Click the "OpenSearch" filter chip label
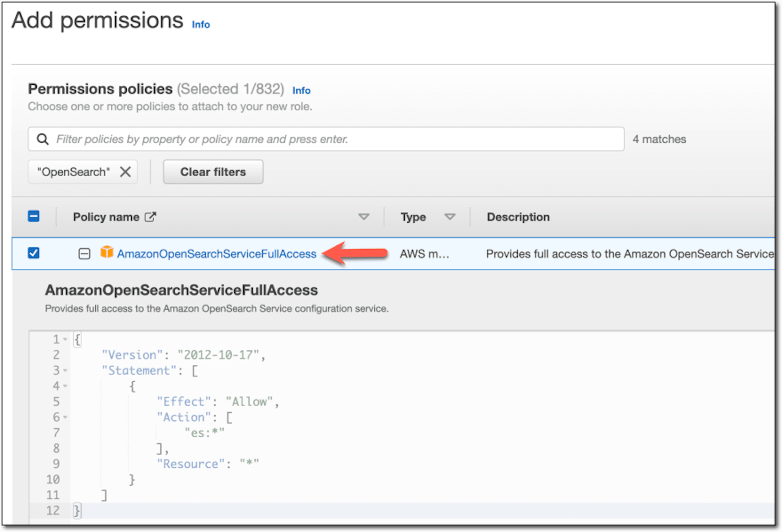Screen dimensions: 782x532 pos(74,172)
